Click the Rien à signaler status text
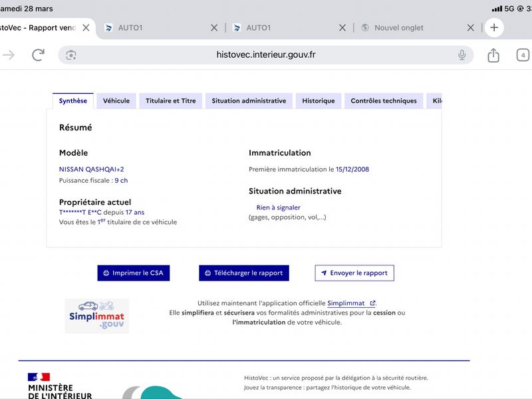The image size is (532, 399). [278, 207]
